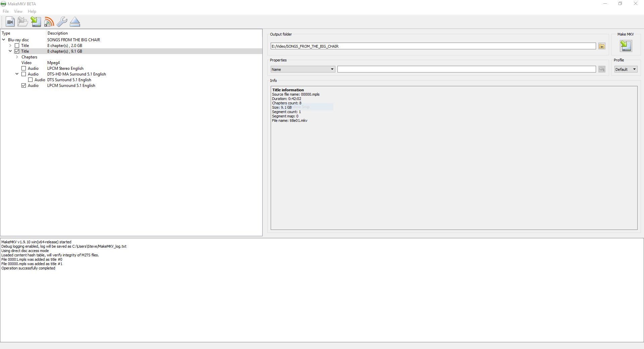Open Preferences wrench icon
This screenshot has width=644, height=349.
62,22
